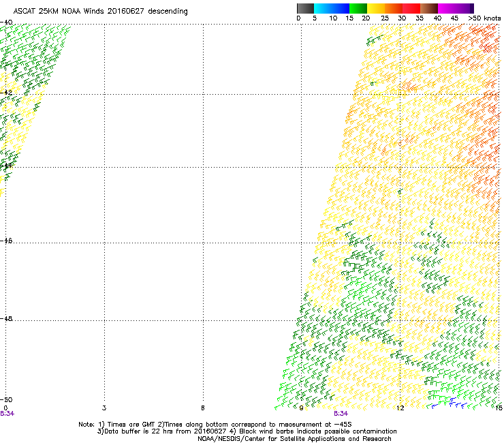Click the '35' label under the color bar
This screenshot has height=443, width=504.
[x=420, y=18]
